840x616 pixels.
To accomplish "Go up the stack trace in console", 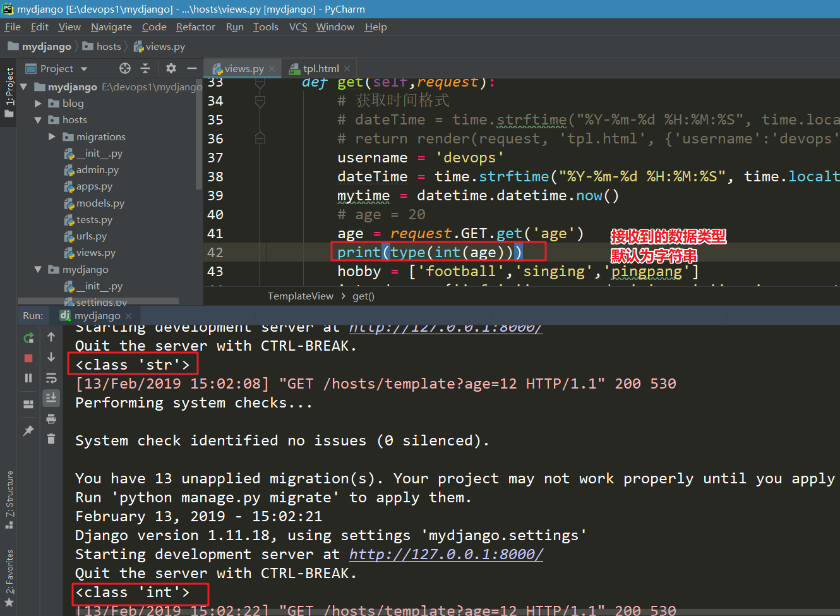I will [x=51, y=337].
